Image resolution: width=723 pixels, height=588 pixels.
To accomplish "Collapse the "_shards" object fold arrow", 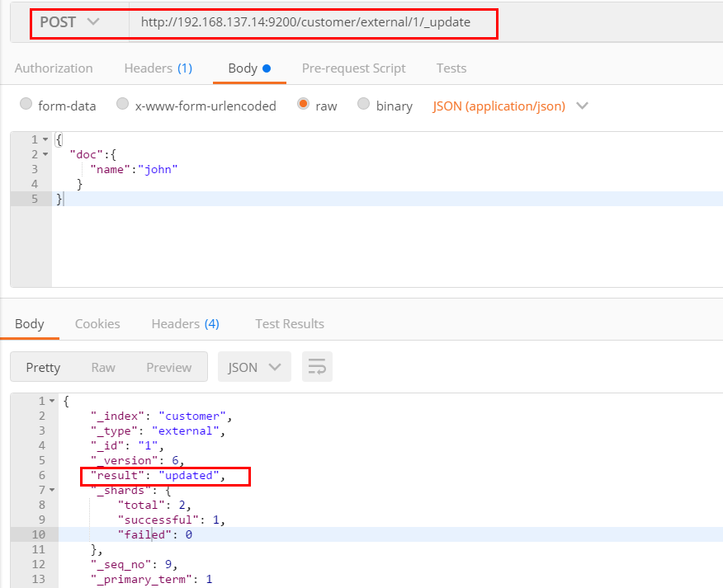I will [52, 490].
